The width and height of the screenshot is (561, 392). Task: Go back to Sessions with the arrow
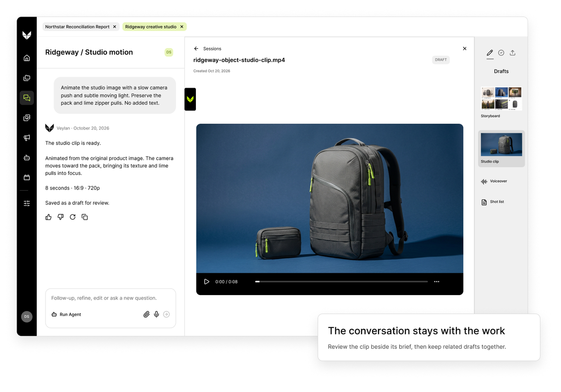pyautogui.click(x=196, y=49)
